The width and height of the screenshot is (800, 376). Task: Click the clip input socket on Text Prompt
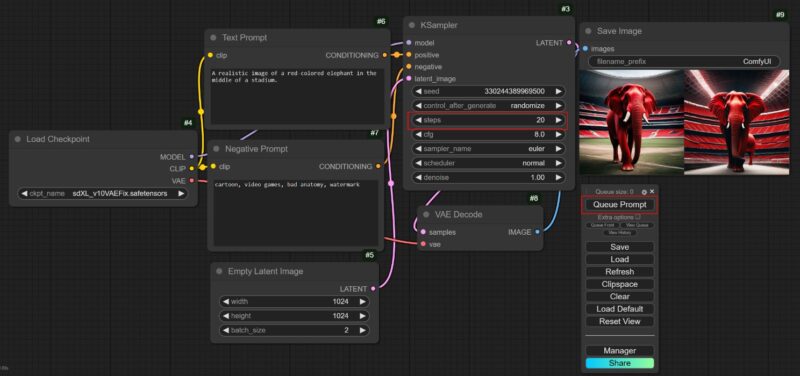pyautogui.click(x=210, y=55)
